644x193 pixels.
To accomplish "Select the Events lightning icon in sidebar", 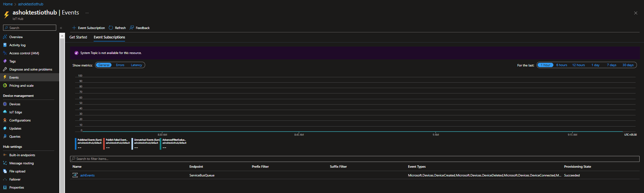I will (x=5, y=77).
